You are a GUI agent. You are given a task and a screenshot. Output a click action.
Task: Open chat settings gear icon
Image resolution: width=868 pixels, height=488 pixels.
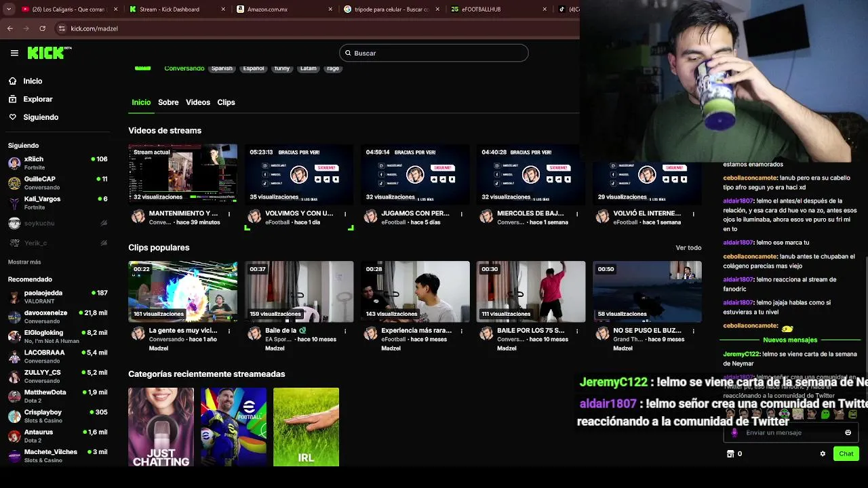tap(823, 454)
